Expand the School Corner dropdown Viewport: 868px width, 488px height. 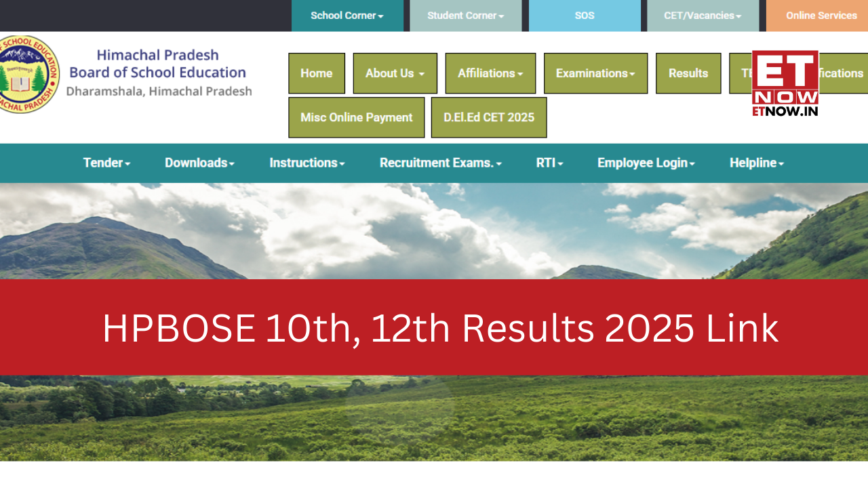[x=347, y=16]
